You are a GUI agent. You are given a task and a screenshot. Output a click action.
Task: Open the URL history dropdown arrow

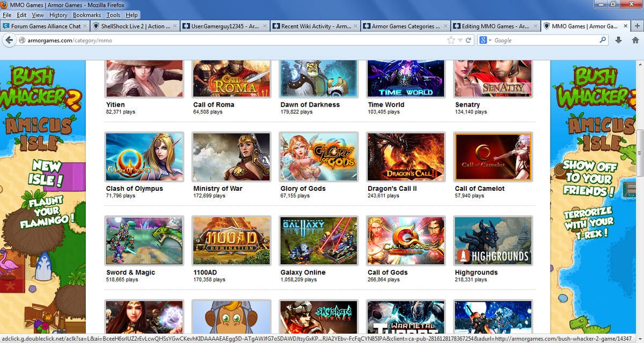click(460, 40)
